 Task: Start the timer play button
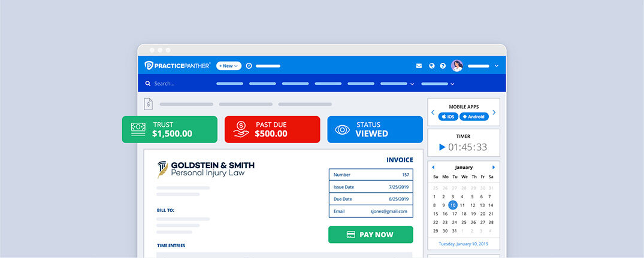(442, 147)
